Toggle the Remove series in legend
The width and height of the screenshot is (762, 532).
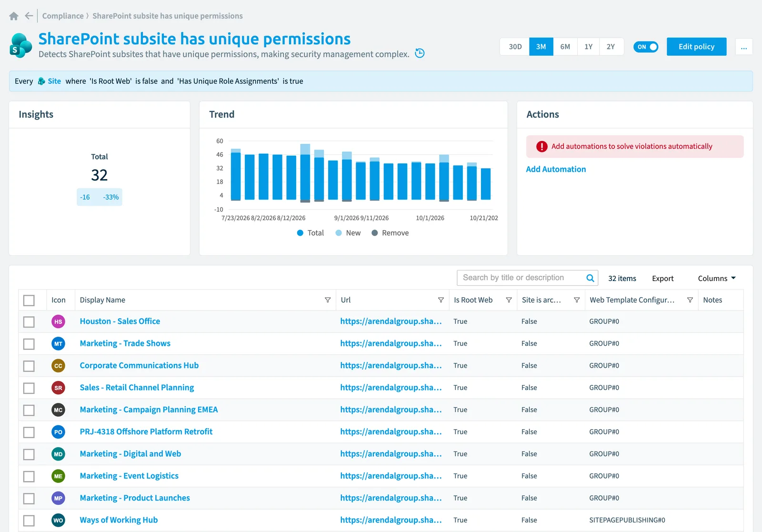pyautogui.click(x=390, y=233)
